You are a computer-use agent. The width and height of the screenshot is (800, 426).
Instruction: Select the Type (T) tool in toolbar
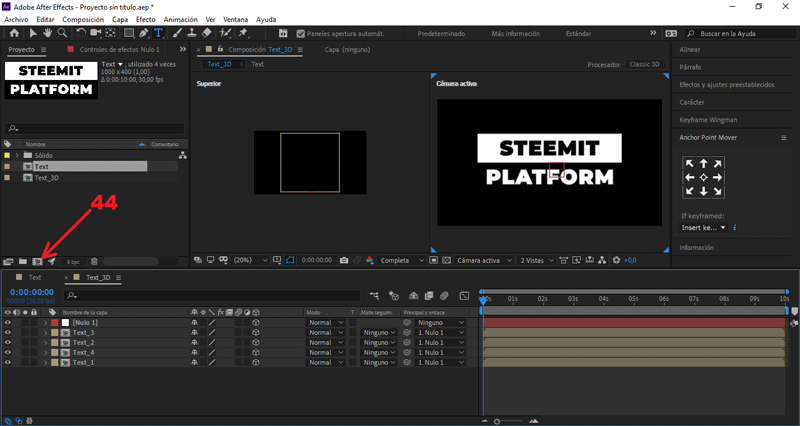[x=158, y=33]
